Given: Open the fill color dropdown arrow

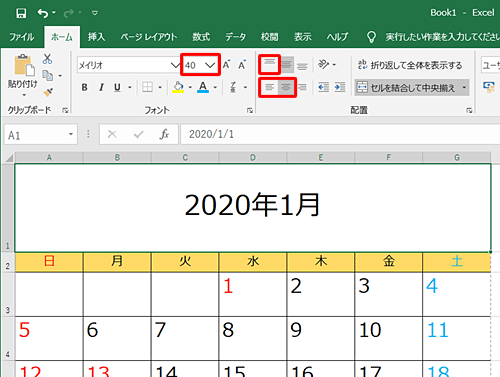Looking at the screenshot, I should pyautogui.click(x=190, y=87).
